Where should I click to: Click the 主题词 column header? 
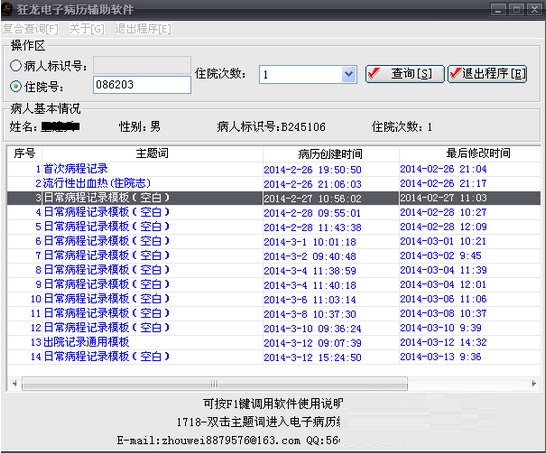coord(152,153)
